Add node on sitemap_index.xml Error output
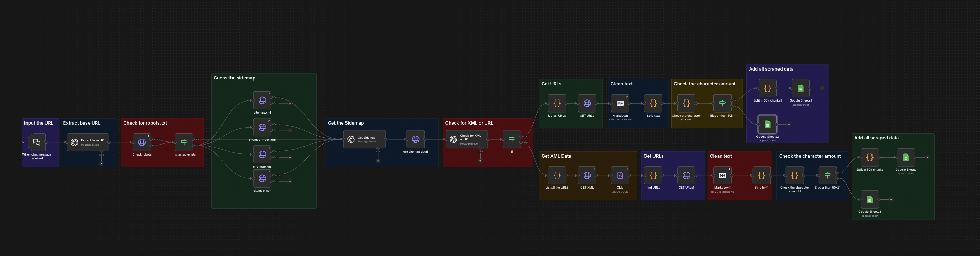Viewport: 980px width, 256px height. (290, 130)
